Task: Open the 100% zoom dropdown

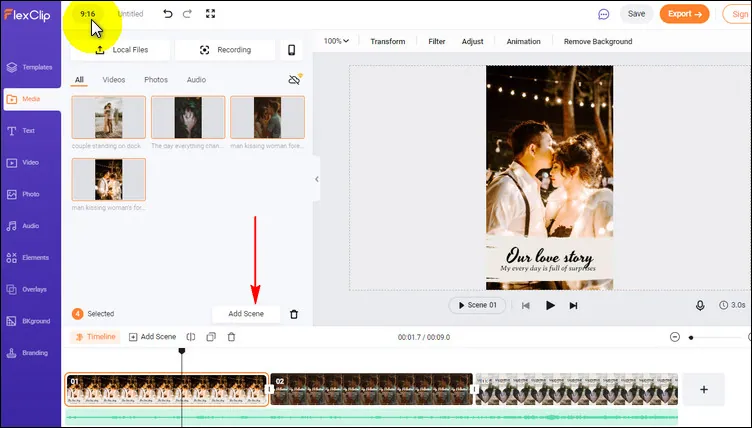Action: (336, 41)
